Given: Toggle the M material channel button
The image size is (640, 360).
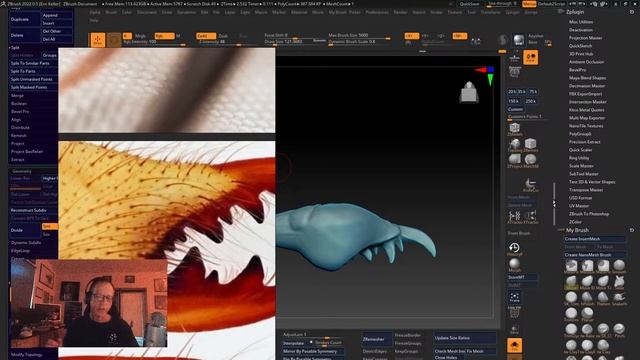Looking at the screenshot, I should tap(178, 36).
